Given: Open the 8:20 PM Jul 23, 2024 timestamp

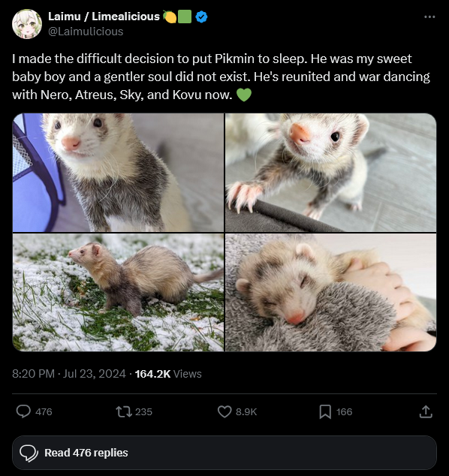Looking at the screenshot, I should [69, 374].
